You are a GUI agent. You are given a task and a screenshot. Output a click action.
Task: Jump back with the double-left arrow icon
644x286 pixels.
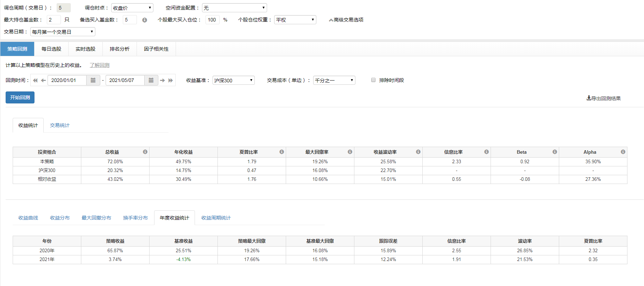35,80
